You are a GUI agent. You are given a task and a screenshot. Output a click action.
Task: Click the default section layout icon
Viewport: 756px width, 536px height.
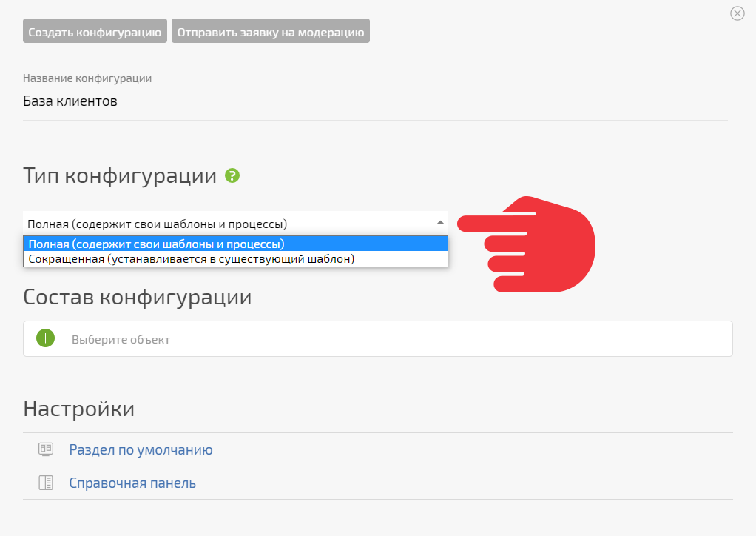tap(46, 449)
